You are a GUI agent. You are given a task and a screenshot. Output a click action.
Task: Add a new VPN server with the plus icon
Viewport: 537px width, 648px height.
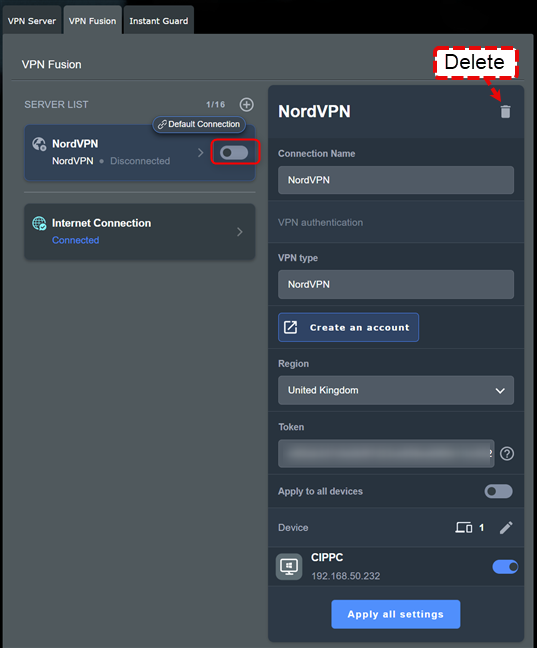[247, 105]
